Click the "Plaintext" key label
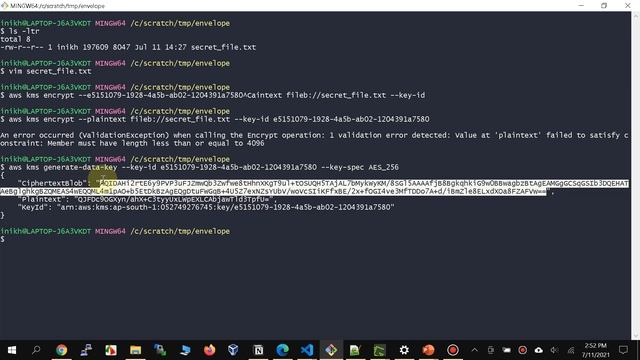Screen dimensions: 640x360 [43, 199]
